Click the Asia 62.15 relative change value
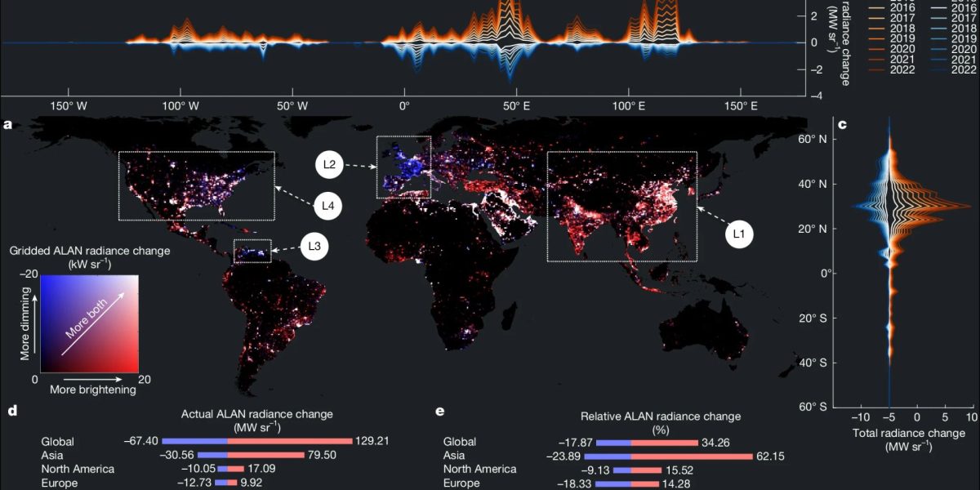Viewport: 980px width, 490px height. [x=768, y=456]
